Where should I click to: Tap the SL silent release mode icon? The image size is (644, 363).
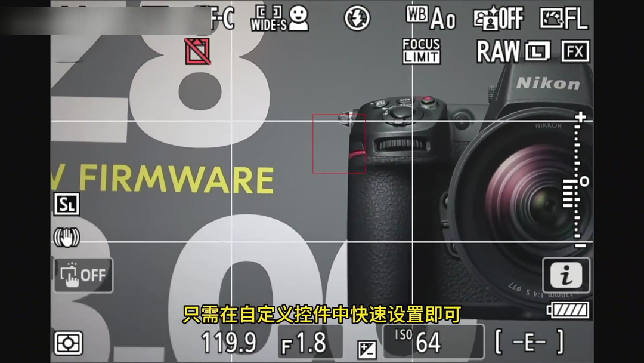(x=67, y=204)
